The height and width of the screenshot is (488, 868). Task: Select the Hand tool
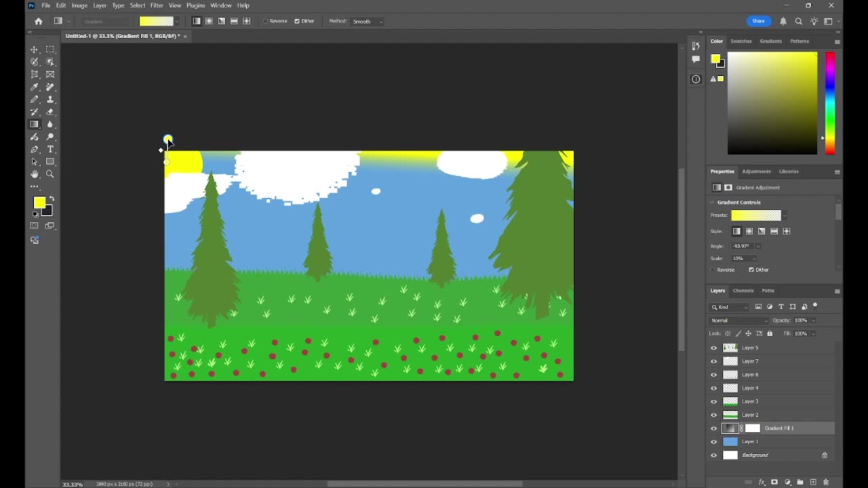(x=35, y=174)
